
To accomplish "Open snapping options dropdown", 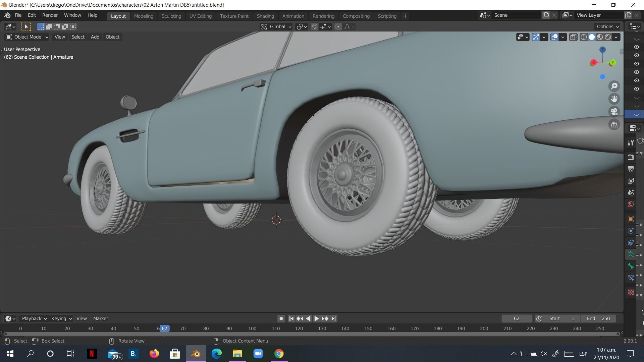I will click(325, 26).
